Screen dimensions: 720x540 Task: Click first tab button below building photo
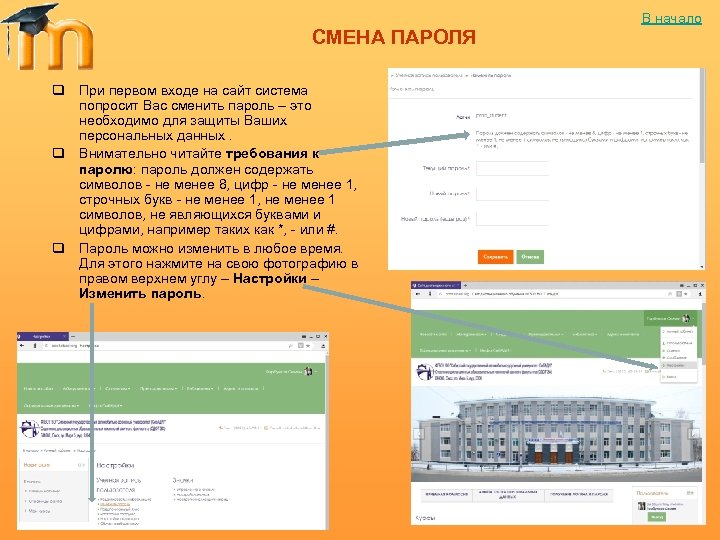click(447, 495)
